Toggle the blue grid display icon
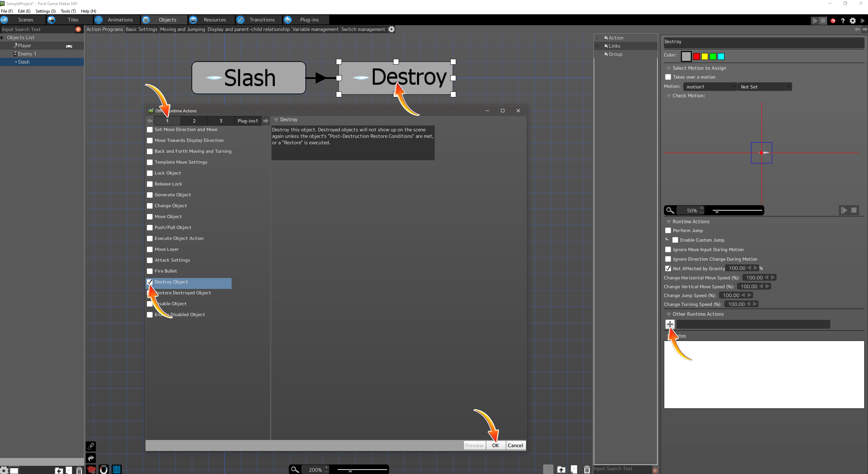Image resolution: width=868 pixels, height=474 pixels. tap(117, 469)
